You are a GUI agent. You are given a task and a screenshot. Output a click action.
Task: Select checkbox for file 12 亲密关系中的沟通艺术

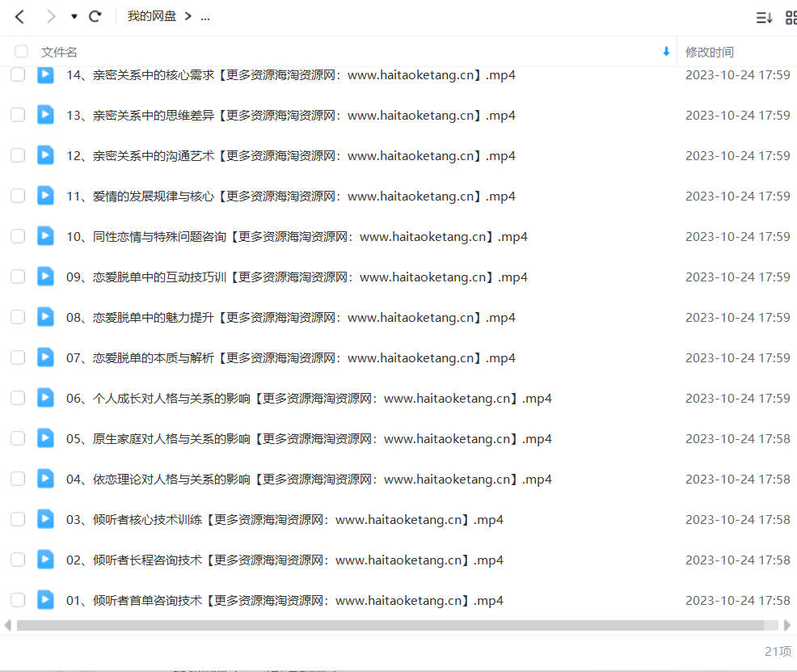18,155
